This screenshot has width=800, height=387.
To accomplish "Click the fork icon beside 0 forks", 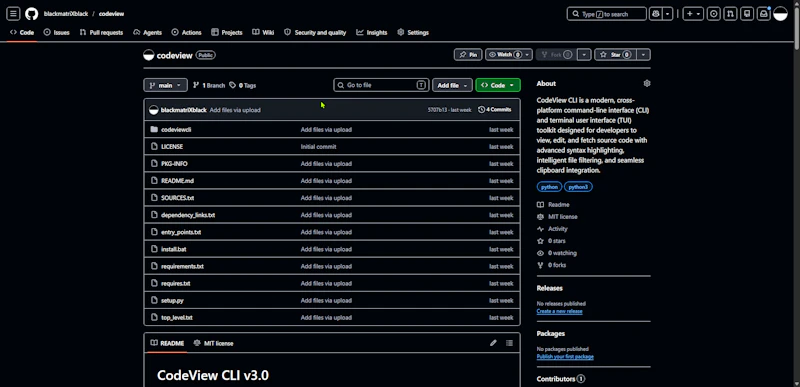I will tap(540, 265).
